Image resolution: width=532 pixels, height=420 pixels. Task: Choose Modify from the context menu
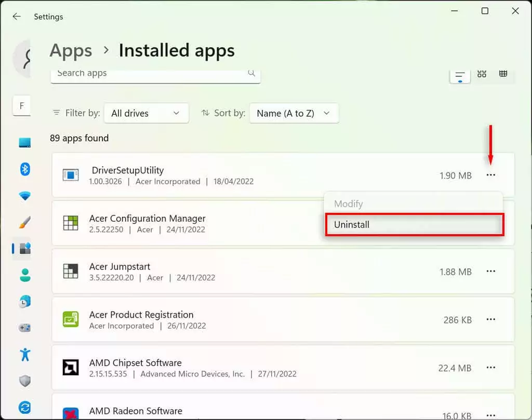point(413,204)
